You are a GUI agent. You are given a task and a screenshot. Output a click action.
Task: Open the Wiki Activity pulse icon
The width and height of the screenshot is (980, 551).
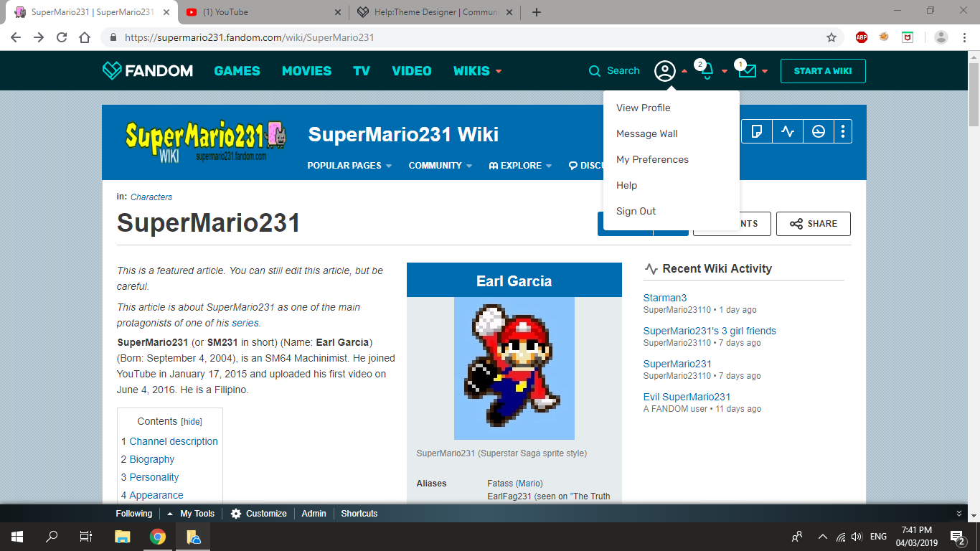[x=788, y=131]
